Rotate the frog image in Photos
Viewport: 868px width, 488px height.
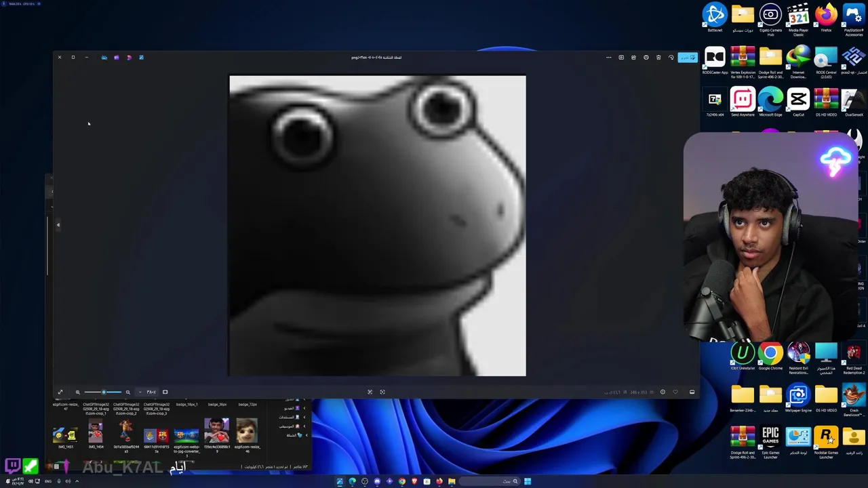click(x=671, y=58)
